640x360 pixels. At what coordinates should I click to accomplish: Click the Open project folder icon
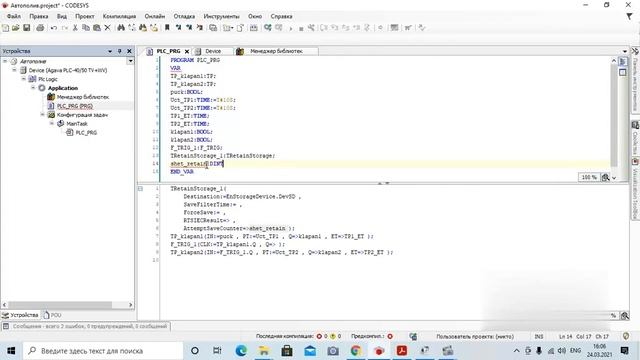click(16, 28)
